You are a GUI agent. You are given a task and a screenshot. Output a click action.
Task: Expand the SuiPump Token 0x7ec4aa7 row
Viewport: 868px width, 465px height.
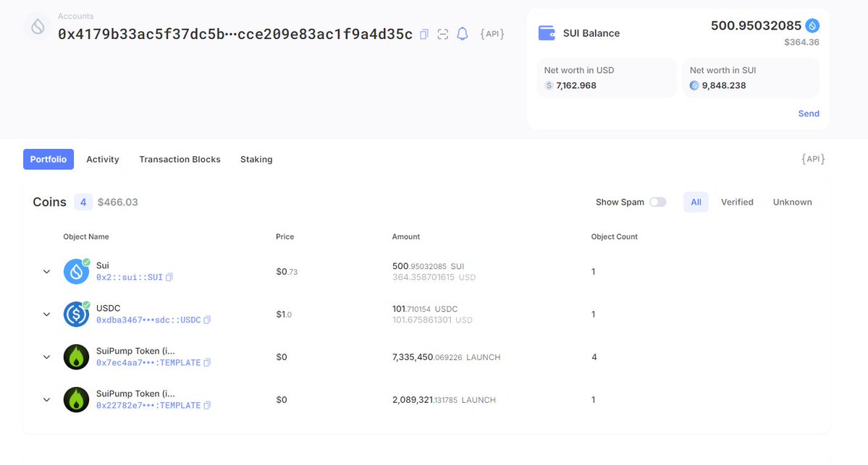[46, 357]
